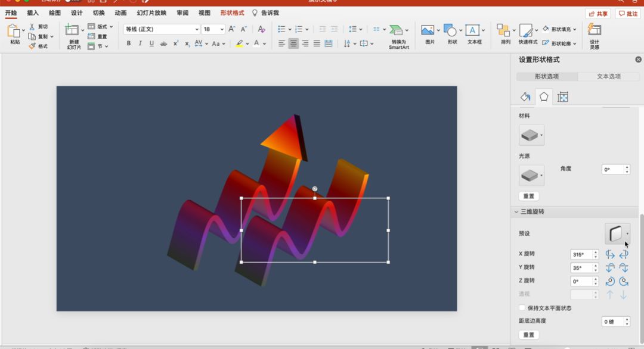Increase font size with larger A
Viewport: 644px width, 349px height.
(231, 29)
